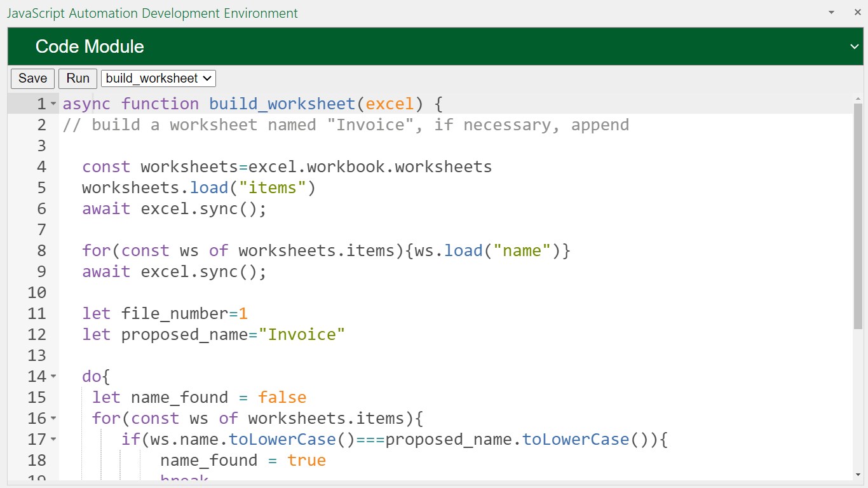The image size is (868, 488).
Task: Collapse the Code Module panel chevron
Action: click(x=854, y=46)
